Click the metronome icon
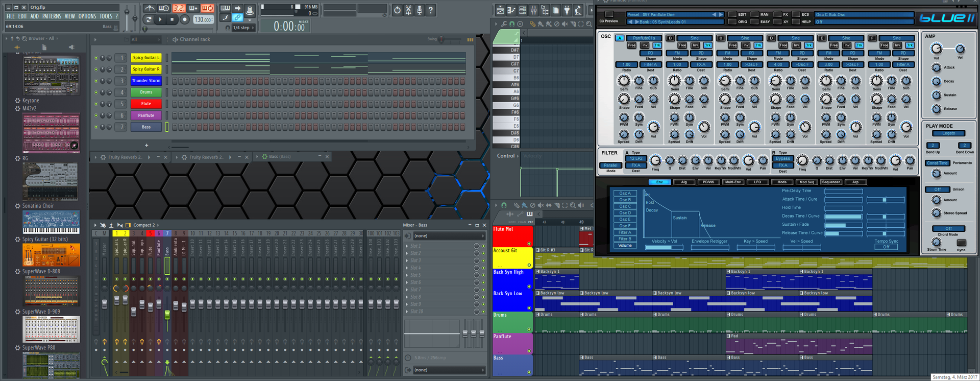980x381 pixels. [x=149, y=8]
